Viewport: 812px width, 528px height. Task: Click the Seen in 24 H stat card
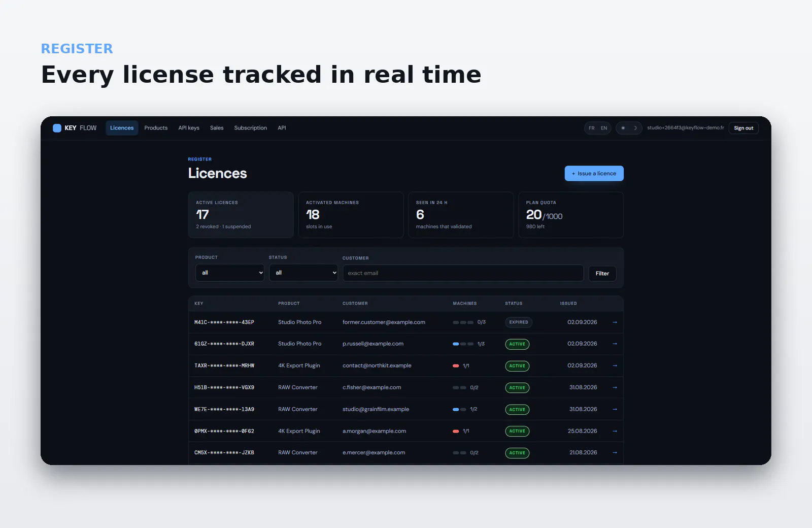[461, 215]
